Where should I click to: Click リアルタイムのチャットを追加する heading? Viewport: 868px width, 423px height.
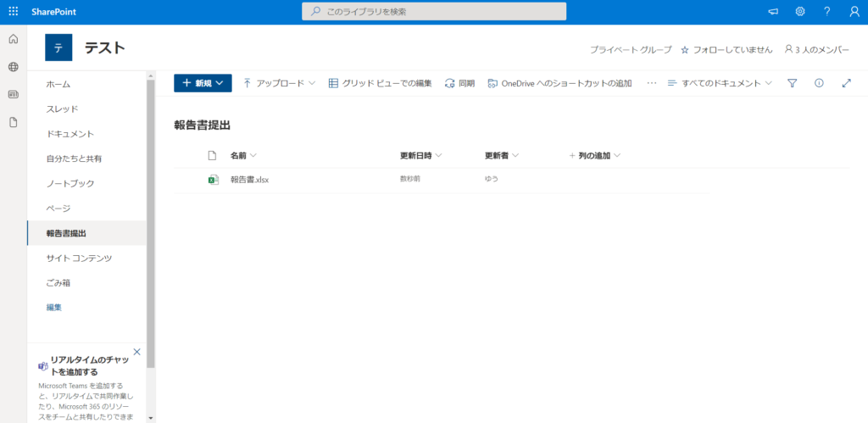(90, 366)
